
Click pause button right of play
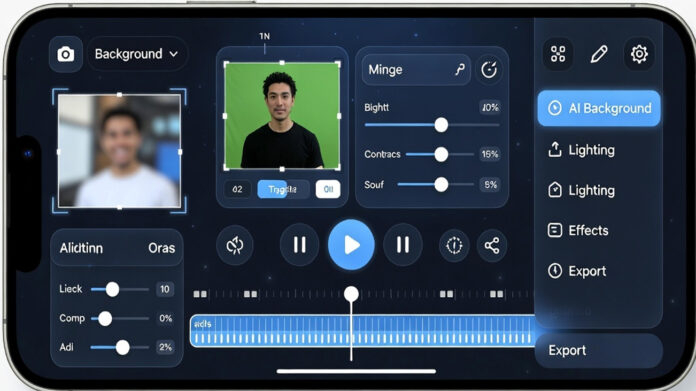(403, 245)
